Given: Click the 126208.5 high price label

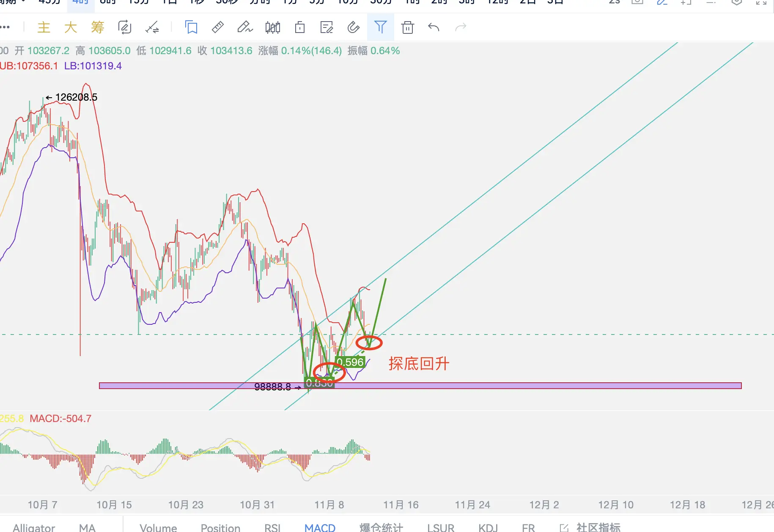Looking at the screenshot, I should (x=76, y=97).
